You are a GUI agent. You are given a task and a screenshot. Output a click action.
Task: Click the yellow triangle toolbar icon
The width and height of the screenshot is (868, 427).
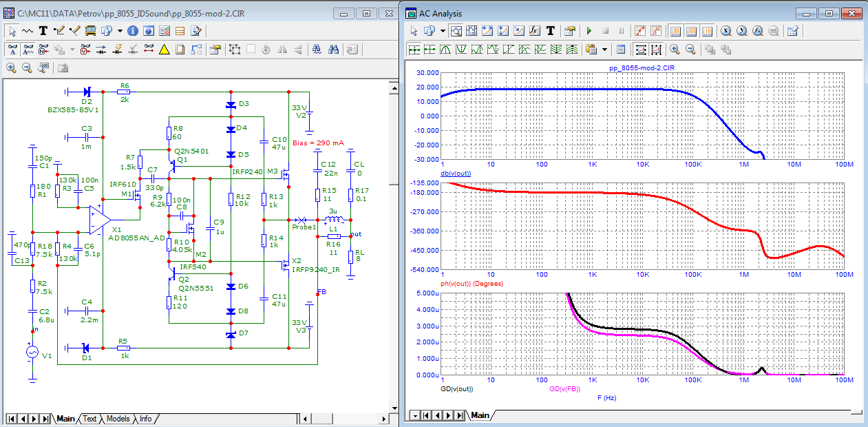[x=165, y=50]
